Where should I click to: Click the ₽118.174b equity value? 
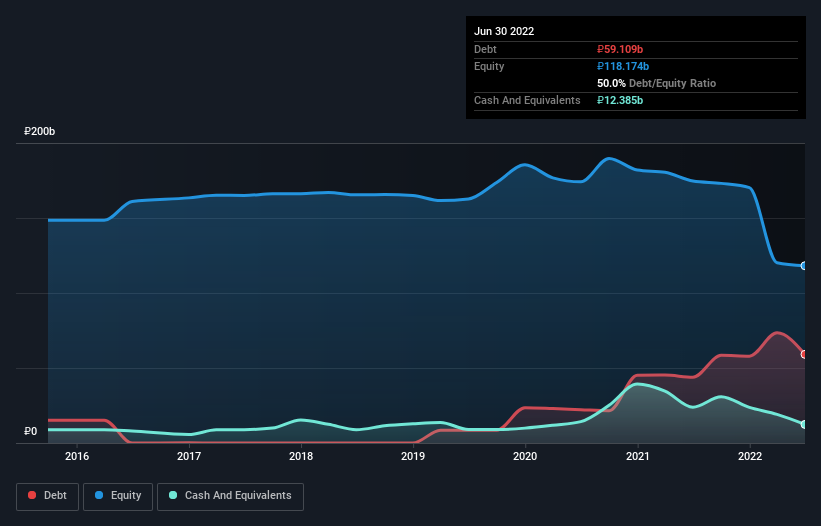tap(623, 66)
